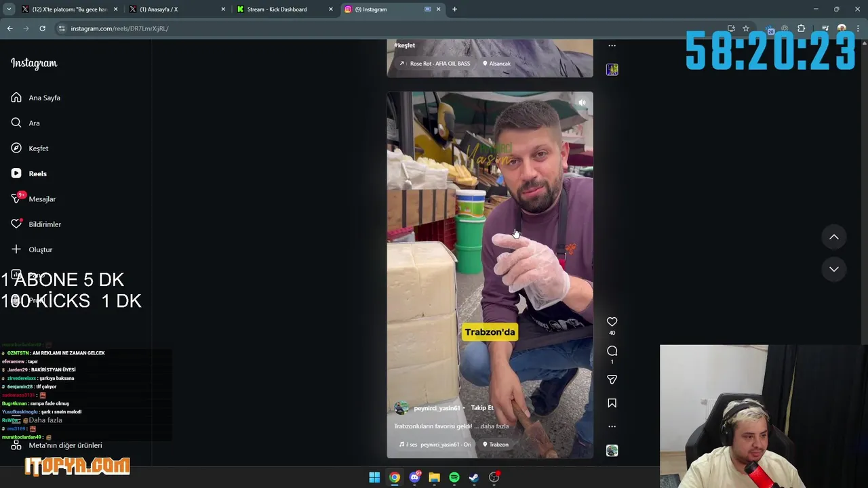The image size is (868, 488).
Task: Click the Chrome taskbar icon
Action: click(395, 477)
